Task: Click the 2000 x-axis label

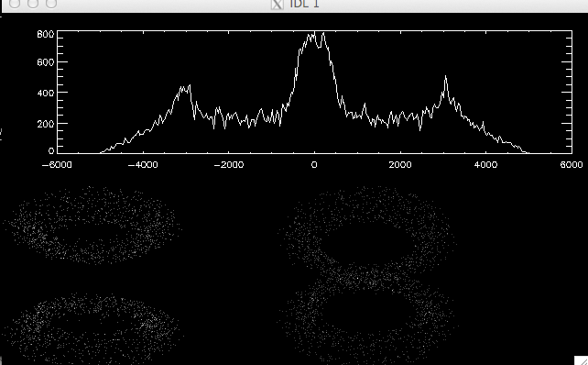Action: tap(400, 165)
